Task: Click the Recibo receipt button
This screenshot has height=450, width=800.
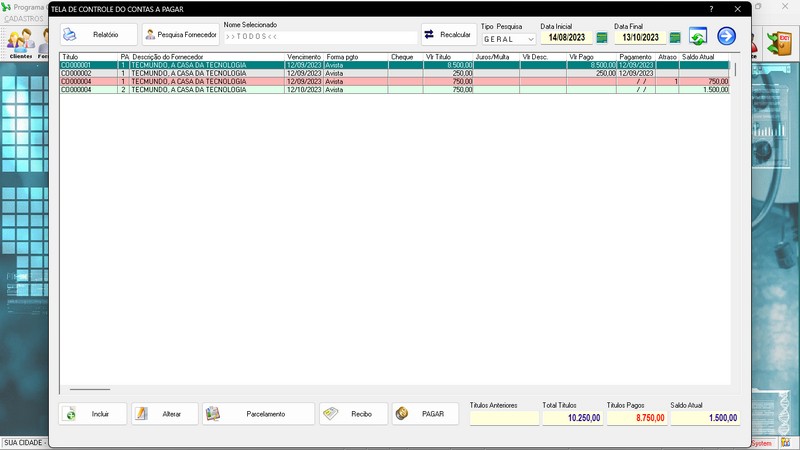Action: click(353, 414)
